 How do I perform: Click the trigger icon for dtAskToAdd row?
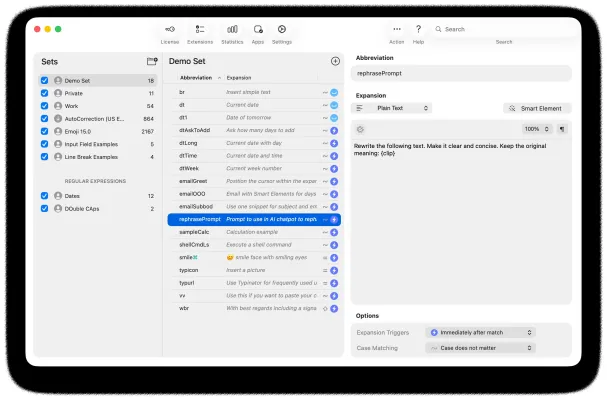coord(334,130)
